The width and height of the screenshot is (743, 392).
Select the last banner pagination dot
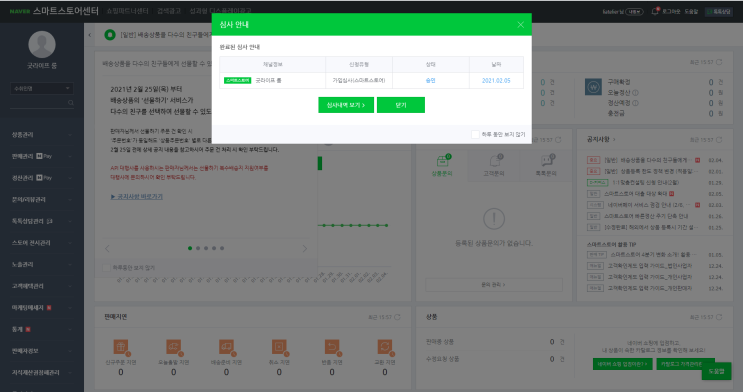(x=222, y=248)
